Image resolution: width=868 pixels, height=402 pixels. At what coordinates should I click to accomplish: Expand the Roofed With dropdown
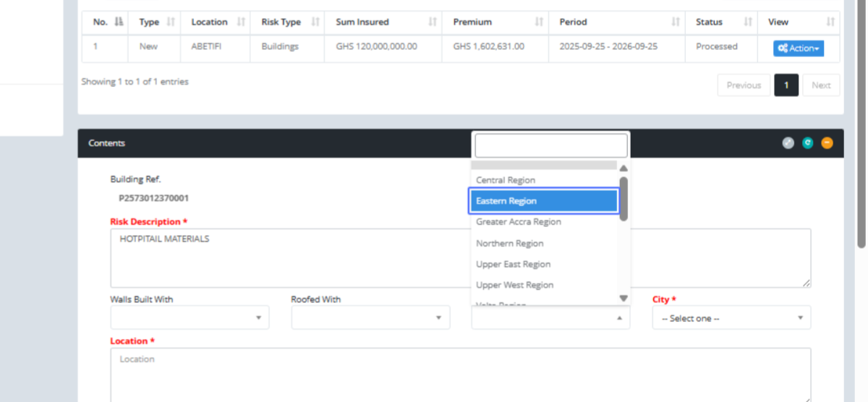[370, 317]
